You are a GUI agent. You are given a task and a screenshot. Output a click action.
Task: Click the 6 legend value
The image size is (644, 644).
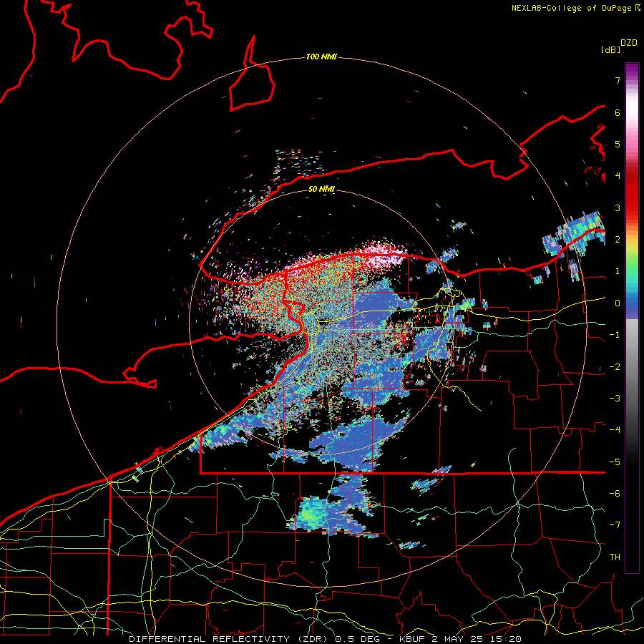click(618, 112)
